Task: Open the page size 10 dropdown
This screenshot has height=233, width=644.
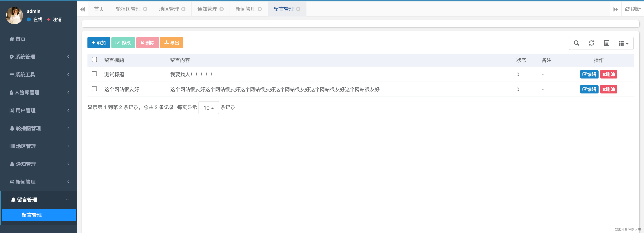Action: pyautogui.click(x=208, y=108)
